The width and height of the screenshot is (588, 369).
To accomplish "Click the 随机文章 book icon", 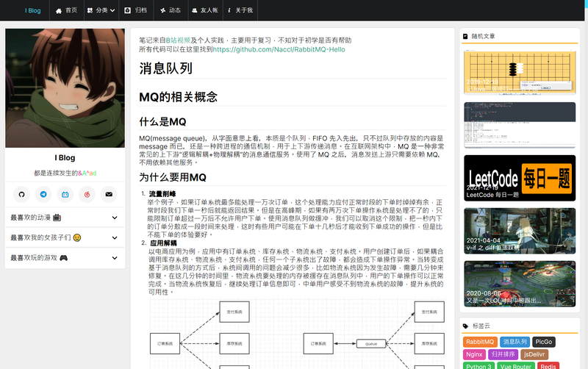I will pyautogui.click(x=465, y=36).
